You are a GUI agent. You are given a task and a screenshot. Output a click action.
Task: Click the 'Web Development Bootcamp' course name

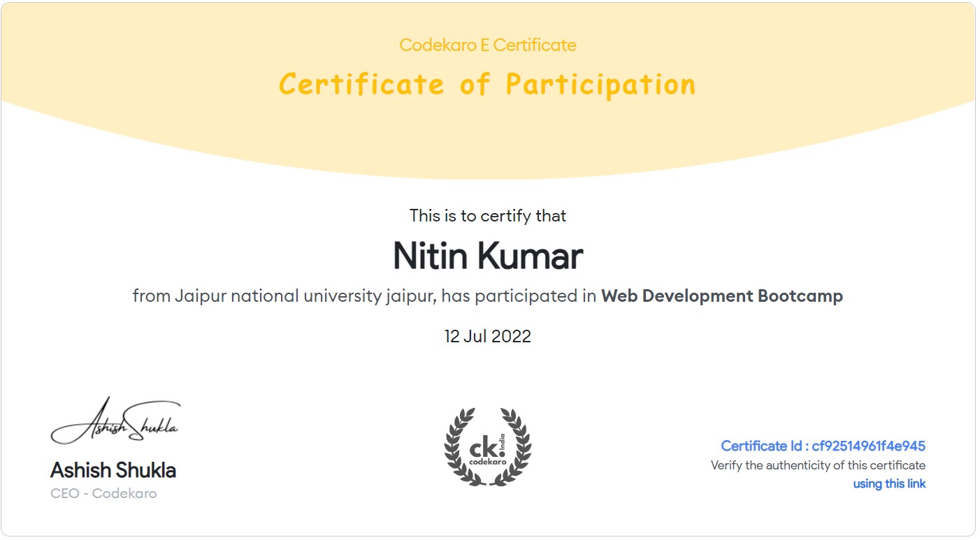point(722,295)
